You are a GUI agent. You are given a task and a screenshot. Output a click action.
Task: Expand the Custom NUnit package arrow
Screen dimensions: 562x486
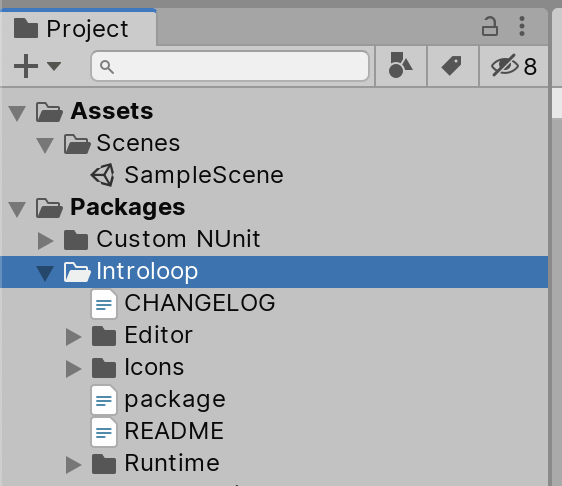[x=46, y=240]
